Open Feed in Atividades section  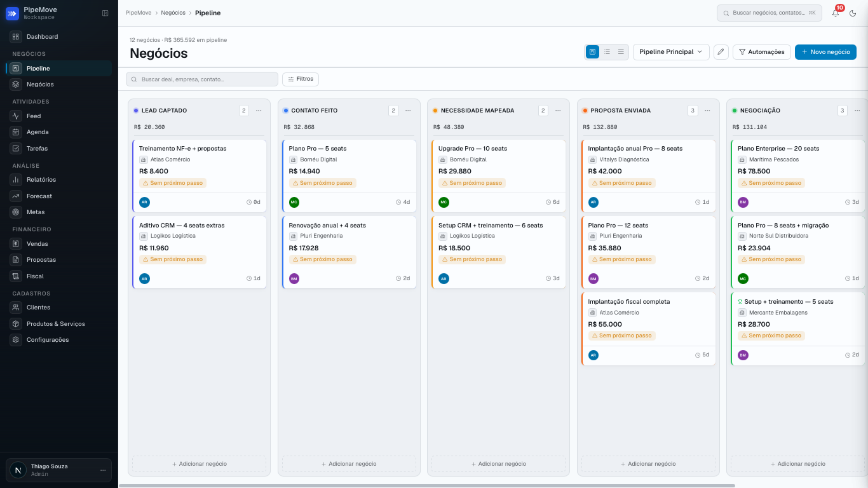pyautogui.click(x=59, y=116)
